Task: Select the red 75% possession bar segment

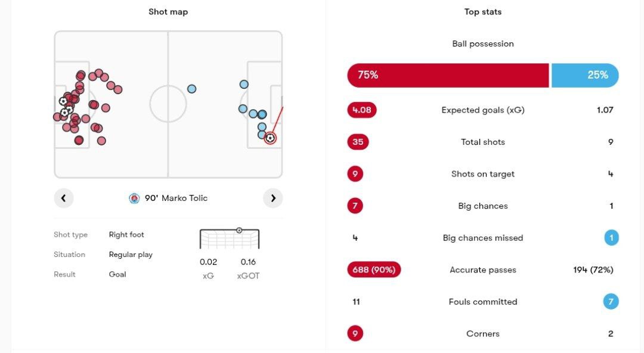Action: [448, 75]
